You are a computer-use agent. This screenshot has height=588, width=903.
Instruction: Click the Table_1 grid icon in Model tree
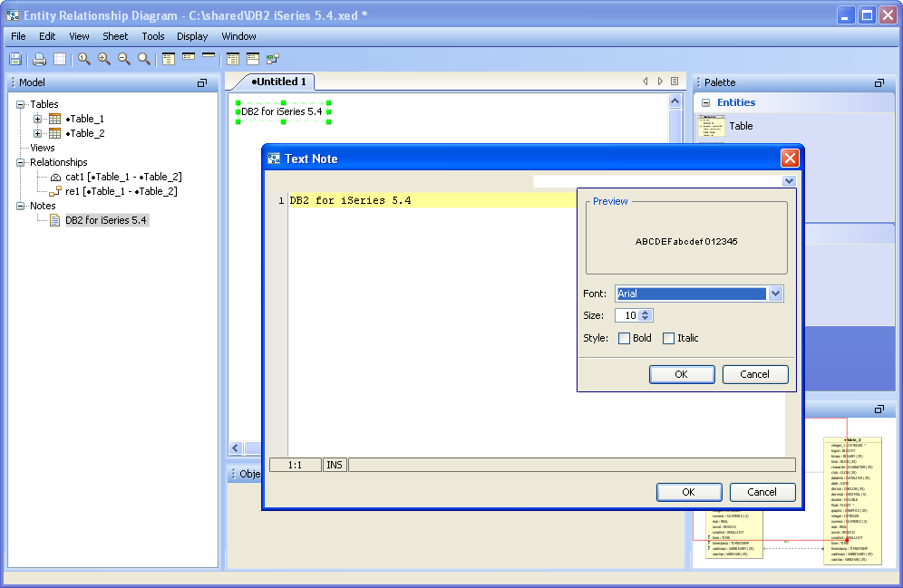(54, 119)
